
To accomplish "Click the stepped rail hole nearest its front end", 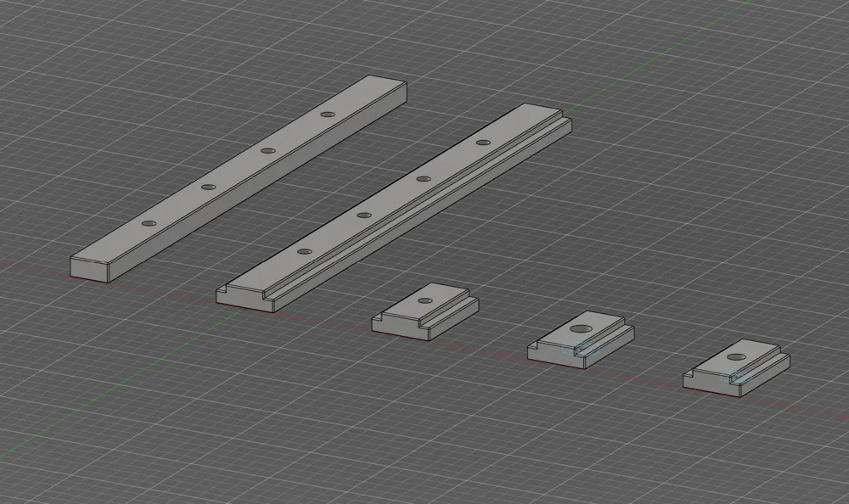I will (x=305, y=252).
